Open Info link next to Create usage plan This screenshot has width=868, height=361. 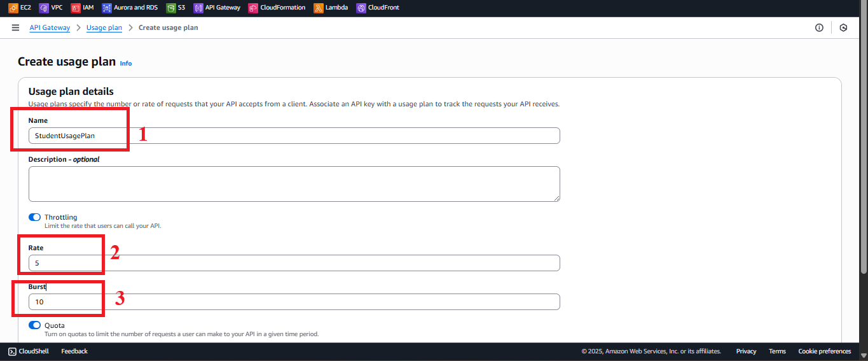click(126, 64)
